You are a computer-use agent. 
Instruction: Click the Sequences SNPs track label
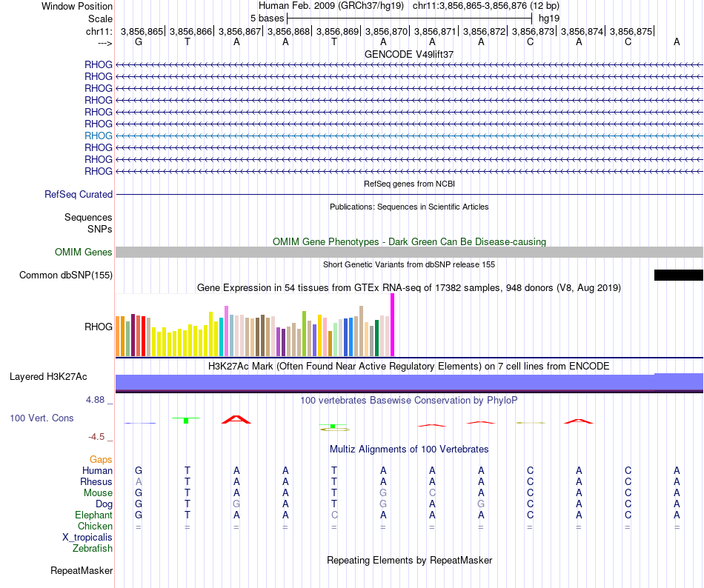(x=88, y=223)
